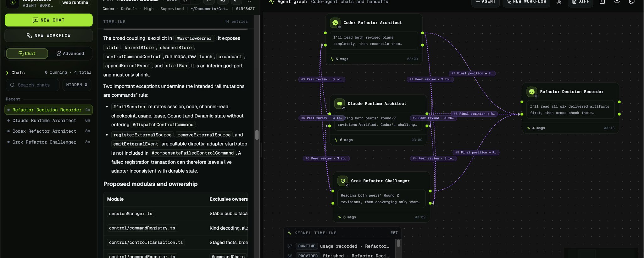Click the 44 entries timeline count
This screenshot has height=258, width=644.
236,22
